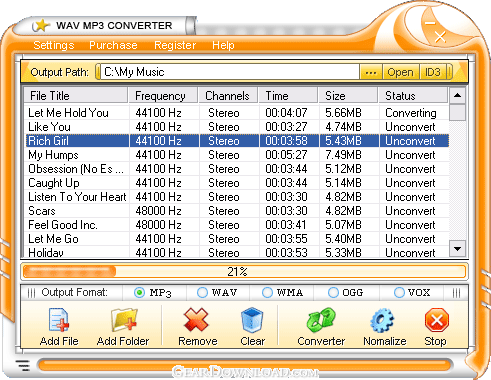Sort by the Frequency column header
This screenshot has height=380, width=491.
coord(163,96)
